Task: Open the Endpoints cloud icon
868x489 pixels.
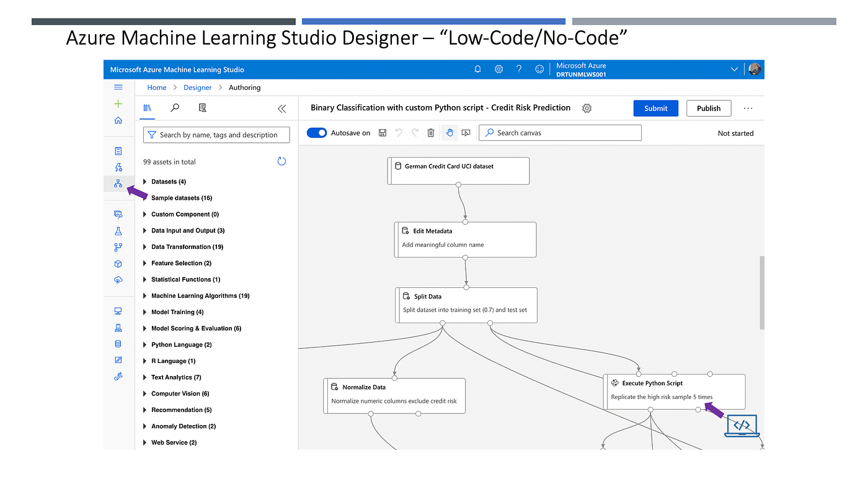Action: [x=118, y=280]
